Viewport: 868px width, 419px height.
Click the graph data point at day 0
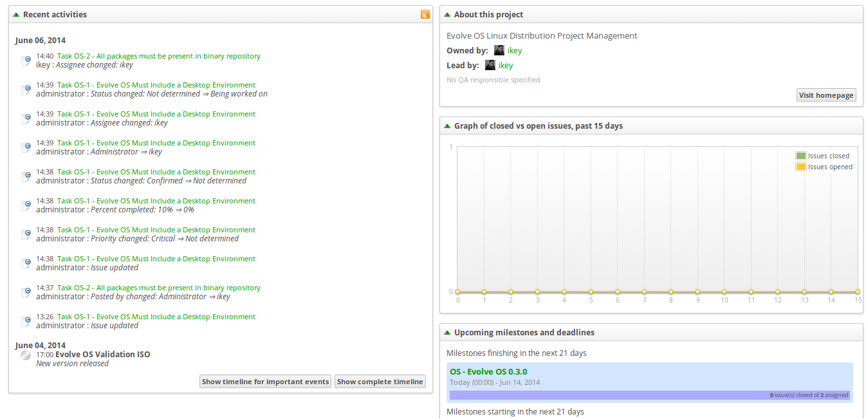(457, 292)
